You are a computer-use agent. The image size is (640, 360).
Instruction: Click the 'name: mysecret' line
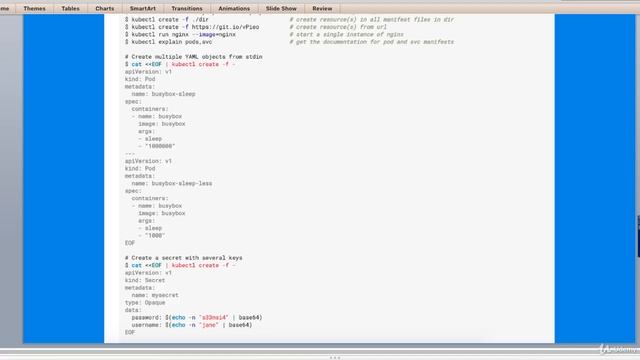pyautogui.click(x=155, y=295)
